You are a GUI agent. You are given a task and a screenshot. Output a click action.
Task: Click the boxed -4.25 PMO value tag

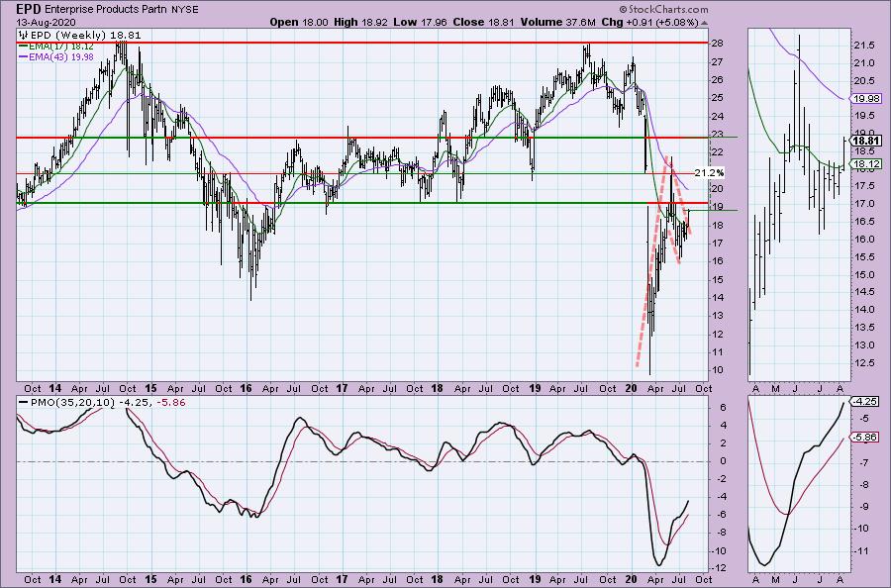(865, 401)
